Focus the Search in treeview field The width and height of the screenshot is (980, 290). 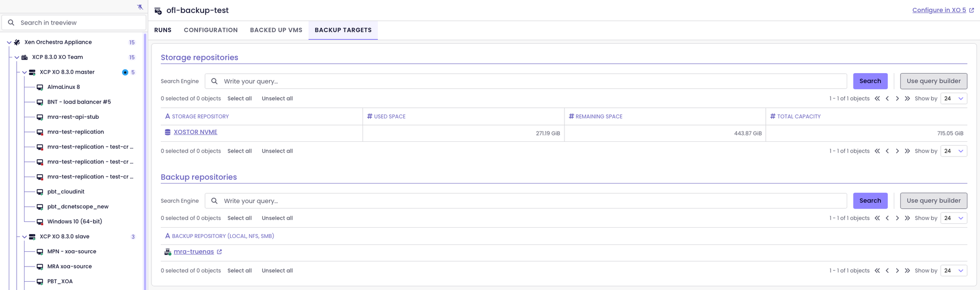(78, 23)
